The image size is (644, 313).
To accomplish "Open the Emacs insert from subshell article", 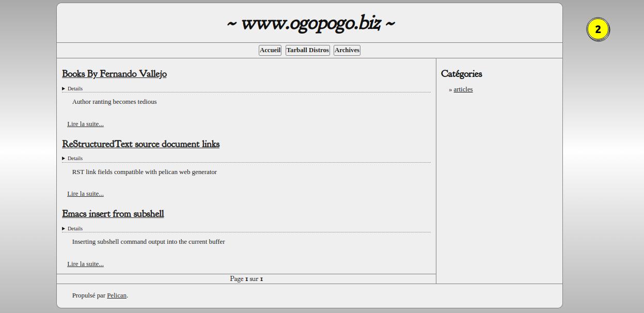I will (113, 214).
